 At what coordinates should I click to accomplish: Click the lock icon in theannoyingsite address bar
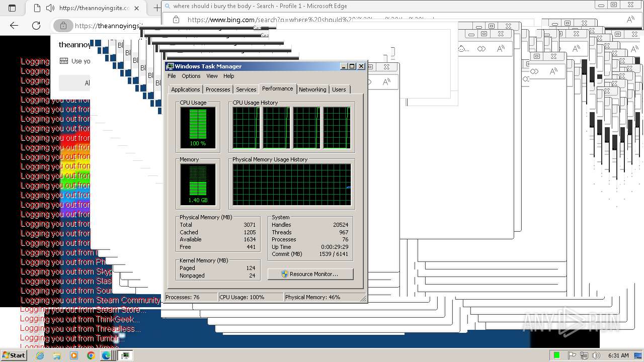click(x=63, y=25)
